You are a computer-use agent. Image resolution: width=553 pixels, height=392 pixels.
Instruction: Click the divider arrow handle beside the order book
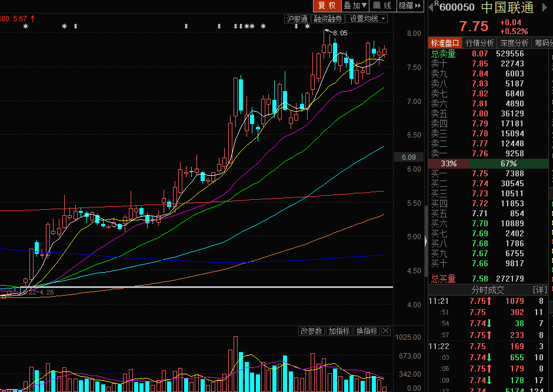426,242
